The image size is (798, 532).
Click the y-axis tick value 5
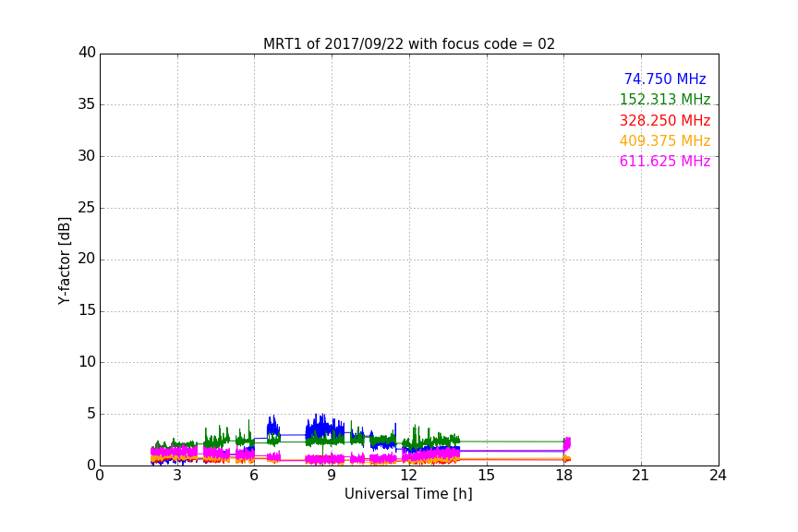point(91,414)
